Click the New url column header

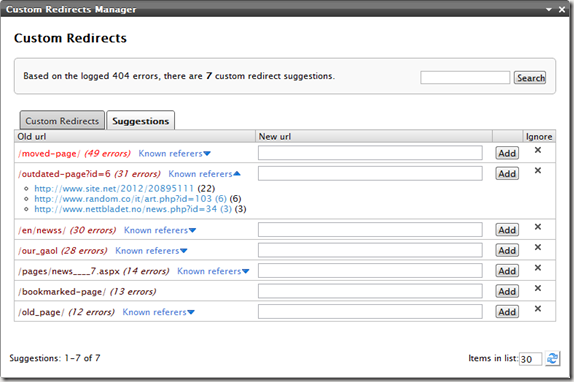[x=374, y=136]
